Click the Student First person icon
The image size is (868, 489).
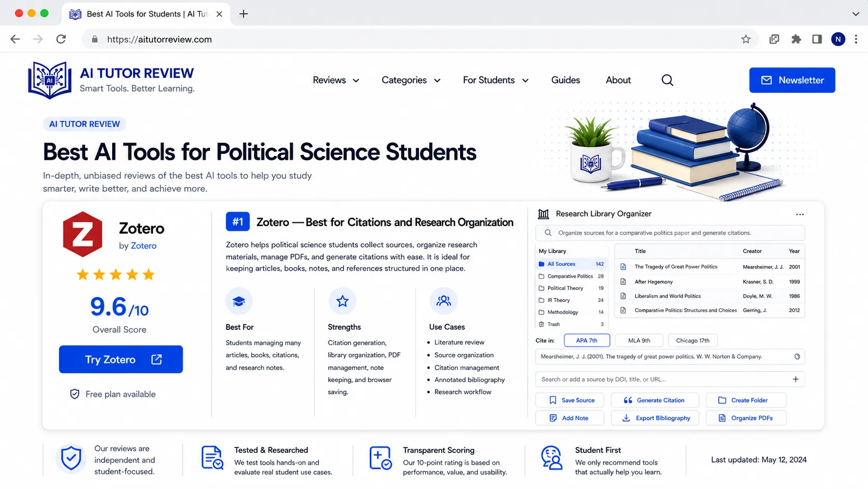tap(551, 458)
